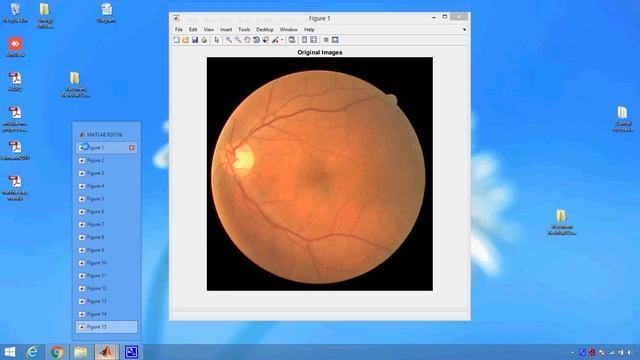640x360 pixels.
Task: Open the Help menu in Figure 1
Action: 309,29
